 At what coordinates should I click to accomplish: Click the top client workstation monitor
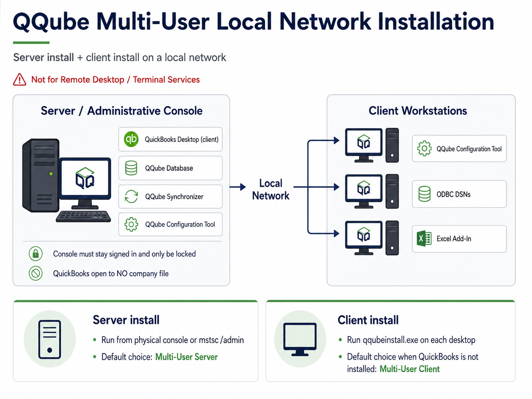coord(364,145)
